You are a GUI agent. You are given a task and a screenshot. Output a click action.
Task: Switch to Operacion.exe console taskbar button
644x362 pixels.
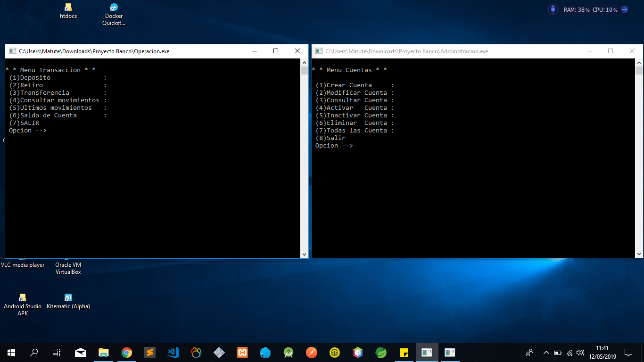click(x=427, y=353)
